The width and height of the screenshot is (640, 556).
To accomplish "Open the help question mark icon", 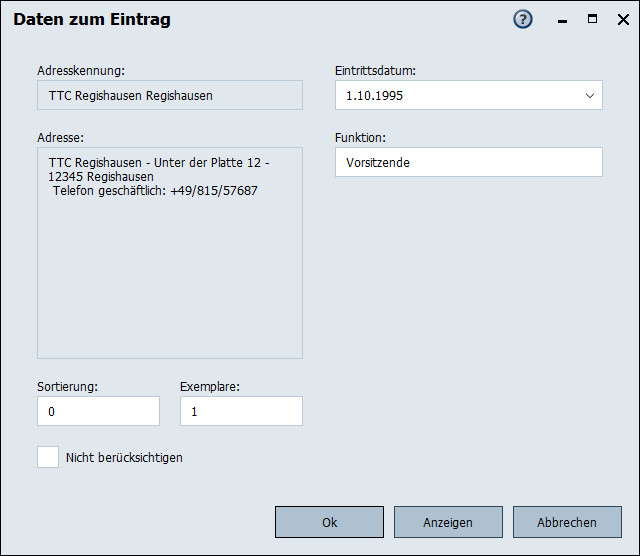I will [523, 20].
